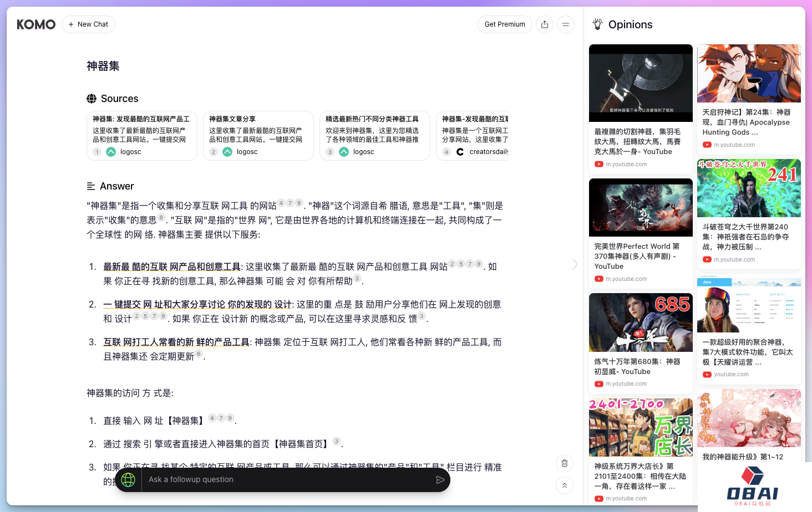This screenshot has width=812, height=512.
Task: Collapse the Opinions panel chevron
Action: point(575,264)
